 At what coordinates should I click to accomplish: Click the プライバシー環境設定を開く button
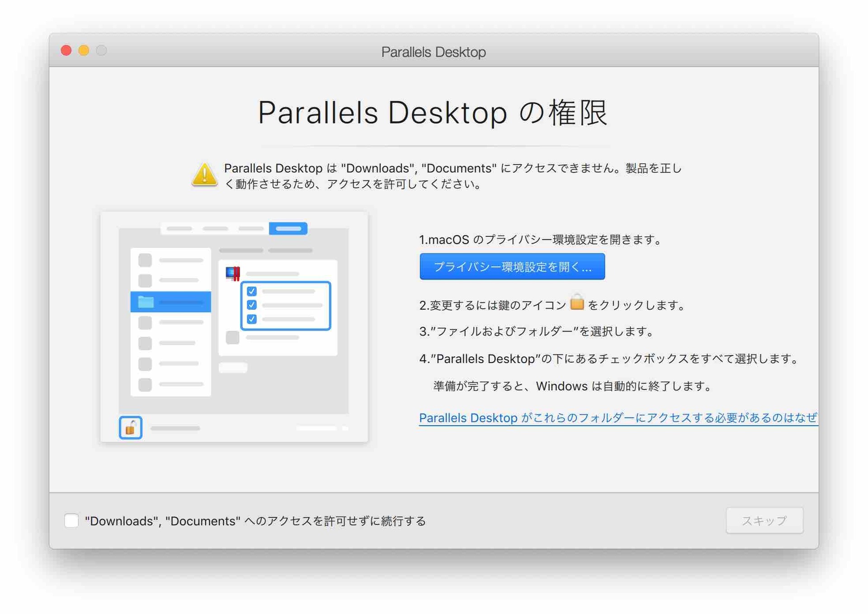(x=512, y=266)
